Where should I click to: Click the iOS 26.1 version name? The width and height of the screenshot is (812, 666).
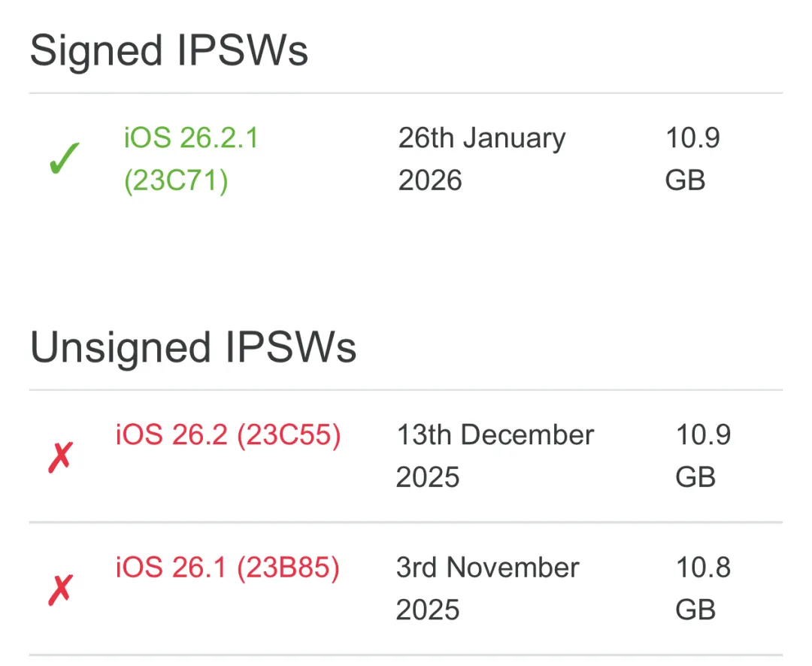point(171,568)
